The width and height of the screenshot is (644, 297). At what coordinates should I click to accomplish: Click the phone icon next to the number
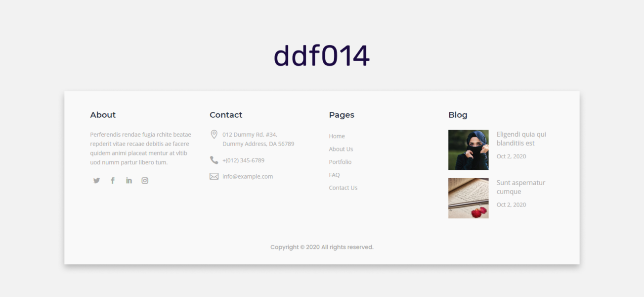coord(214,160)
